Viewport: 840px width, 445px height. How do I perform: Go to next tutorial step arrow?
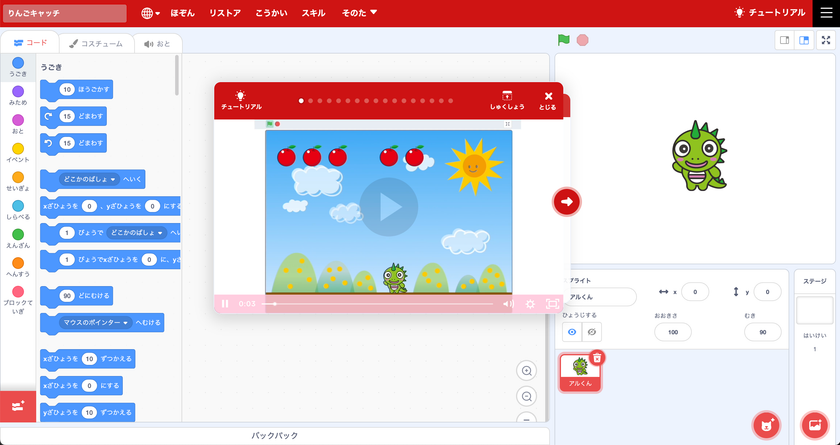567,202
